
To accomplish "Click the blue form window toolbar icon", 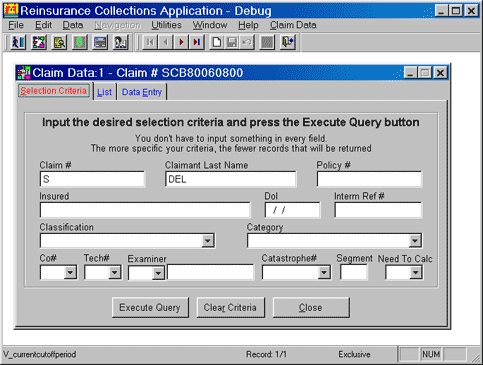I will [x=100, y=42].
